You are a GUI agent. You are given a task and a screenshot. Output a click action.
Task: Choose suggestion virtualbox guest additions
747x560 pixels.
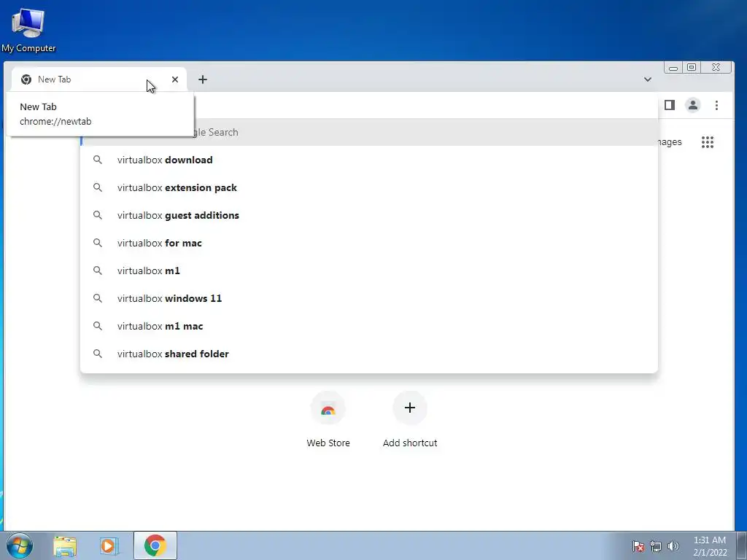click(x=369, y=215)
